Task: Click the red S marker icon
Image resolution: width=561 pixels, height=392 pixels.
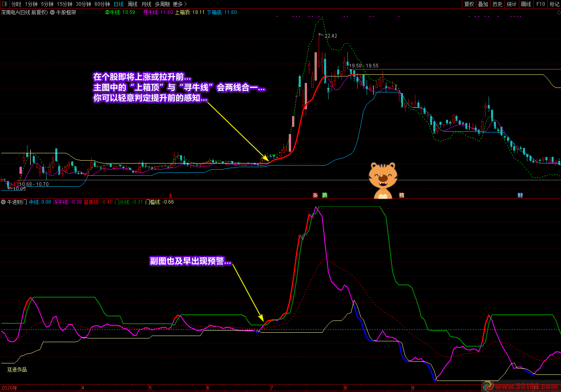Action: [x=171, y=196]
